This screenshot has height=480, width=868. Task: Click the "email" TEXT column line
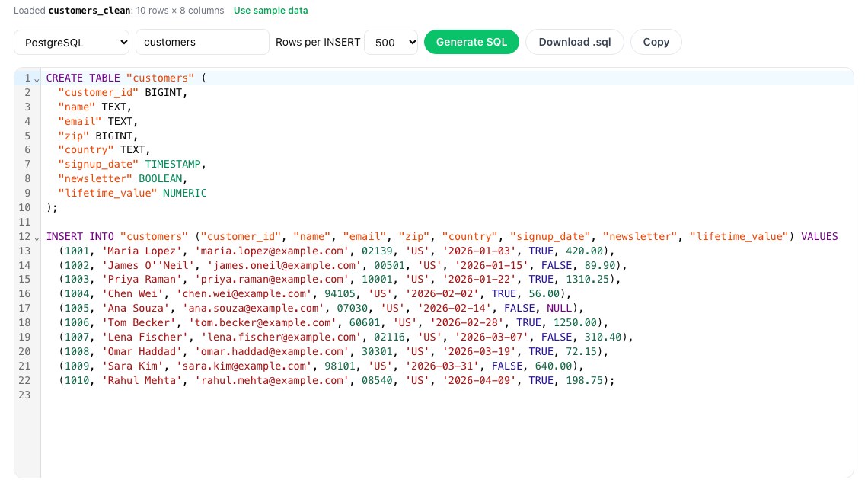(x=98, y=121)
